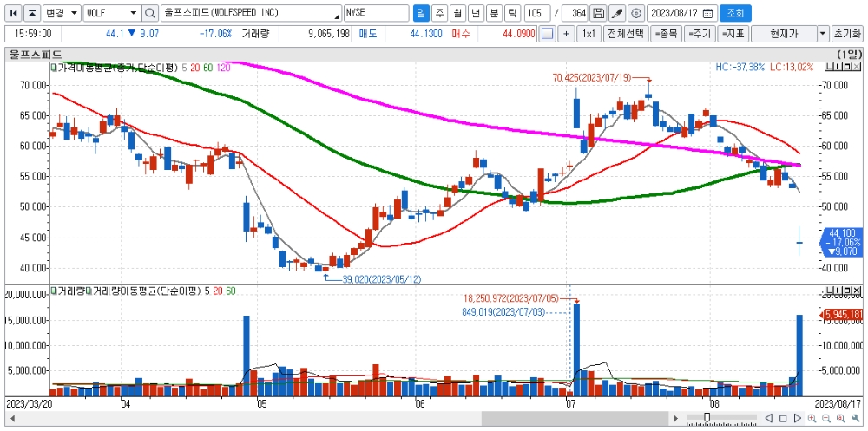Reset zoom with the third magnifier icon
The image size is (868, 431).
click(x=839, y=418)
